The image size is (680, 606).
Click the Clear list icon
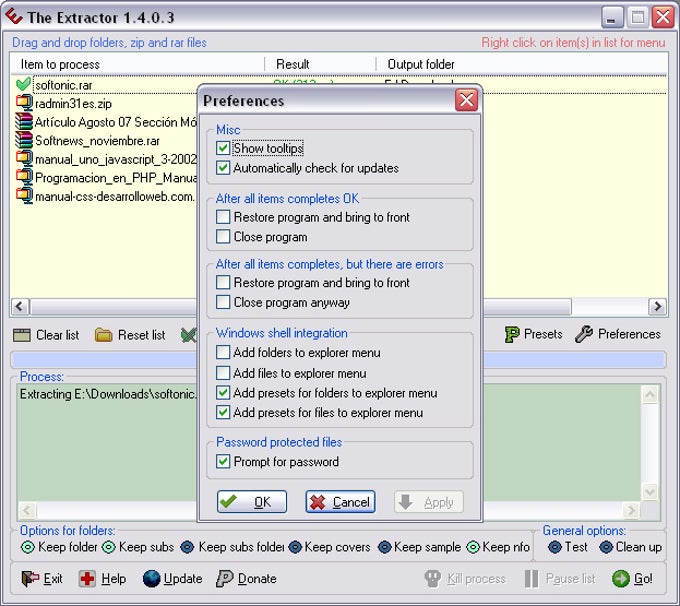(x=22, y=335)
